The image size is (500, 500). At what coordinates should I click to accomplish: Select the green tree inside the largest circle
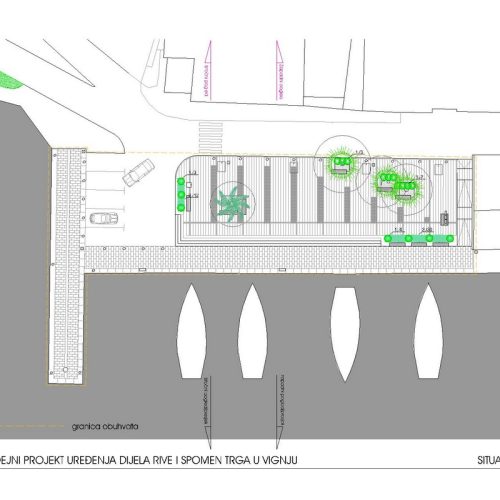coord(342,164)
